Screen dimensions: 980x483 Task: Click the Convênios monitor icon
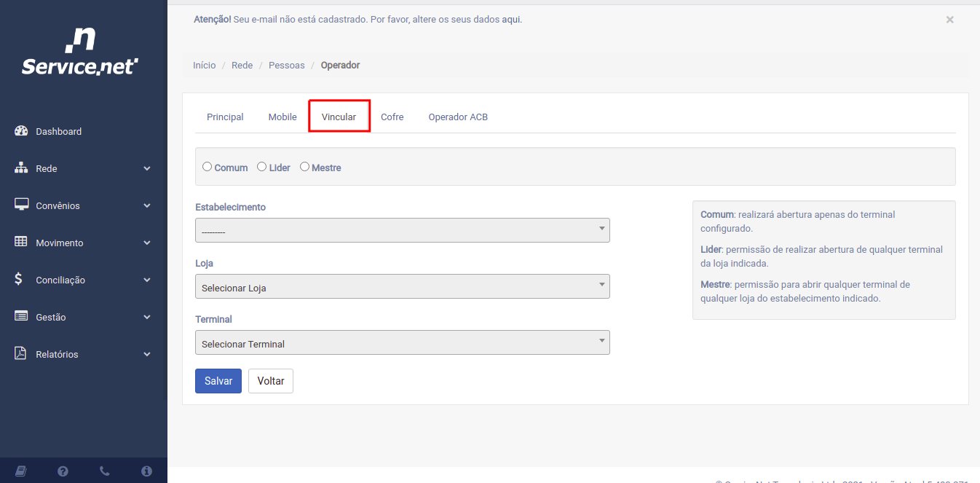(21, 205)
